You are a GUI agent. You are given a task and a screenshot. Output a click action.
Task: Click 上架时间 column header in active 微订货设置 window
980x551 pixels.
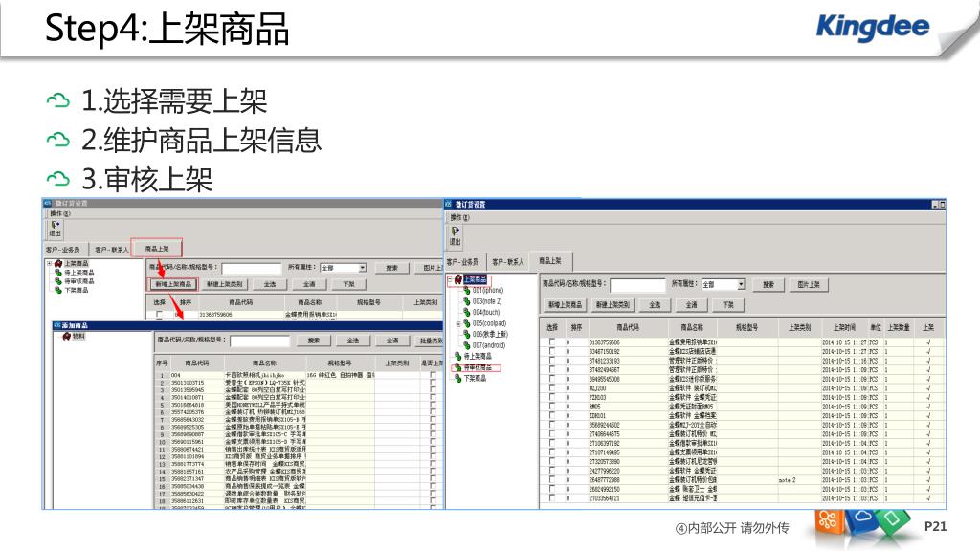(x=844, y=327)
